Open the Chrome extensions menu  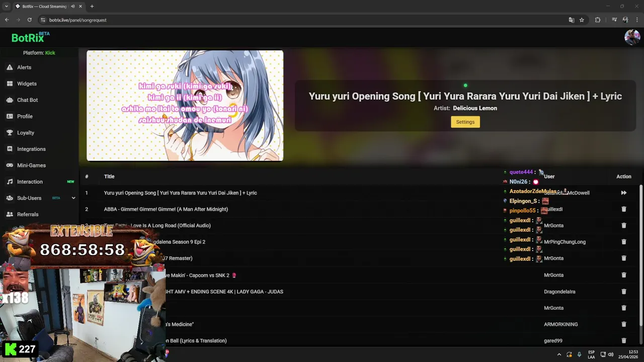[598, 20]
